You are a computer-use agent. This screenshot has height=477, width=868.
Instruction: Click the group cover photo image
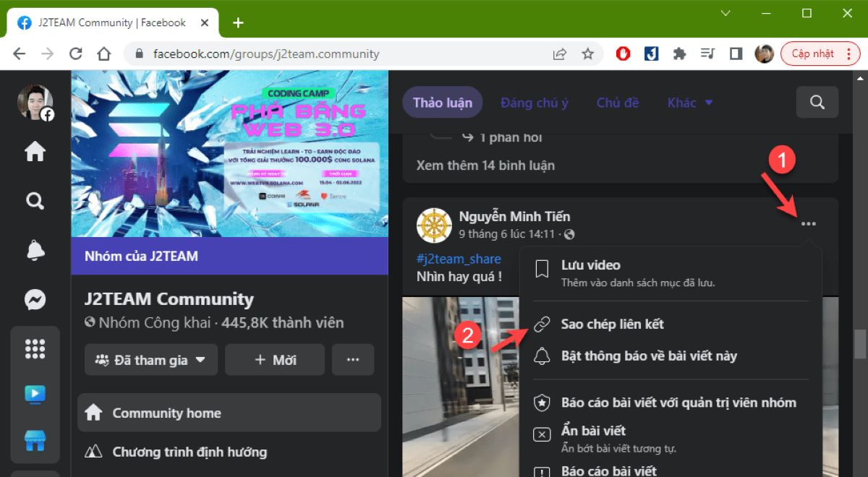[x=229, y=153]
